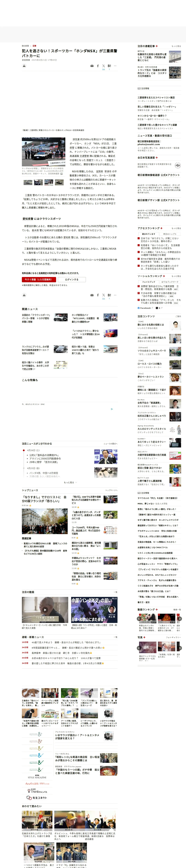Open 動画一覧 beside 動画ランキング
Image resolution: width=186 pixels, height=868 pixels.
177,610
